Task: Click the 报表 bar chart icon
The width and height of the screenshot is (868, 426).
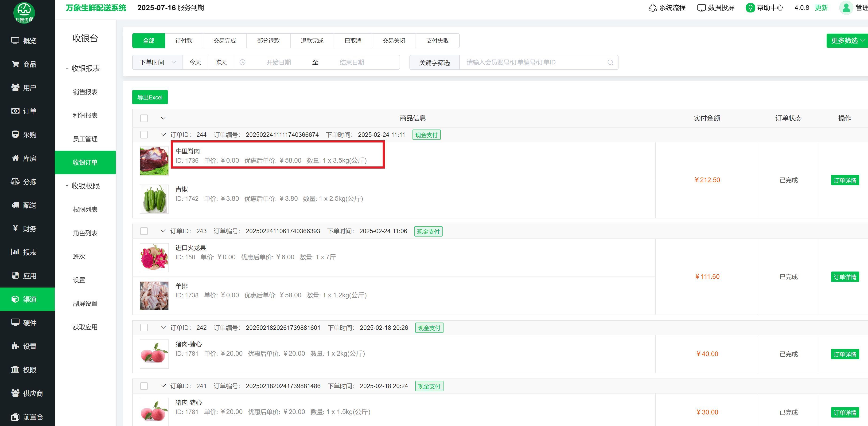Action: point(15,252)
